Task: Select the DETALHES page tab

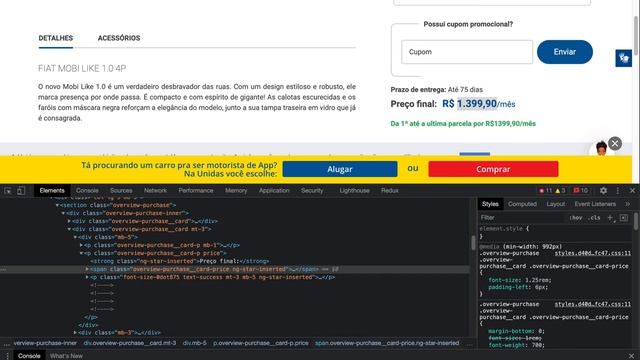Action: point(56,38)
